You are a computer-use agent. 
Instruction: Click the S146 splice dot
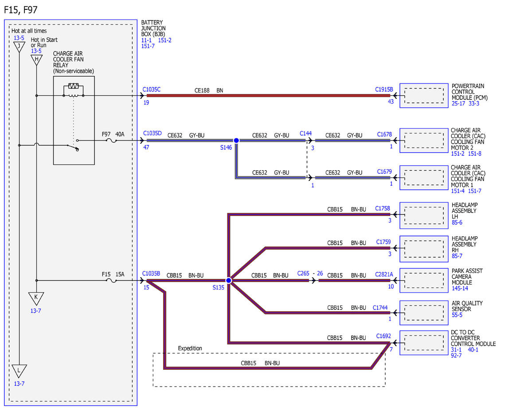pyautogui.click(x=236, y=141)
